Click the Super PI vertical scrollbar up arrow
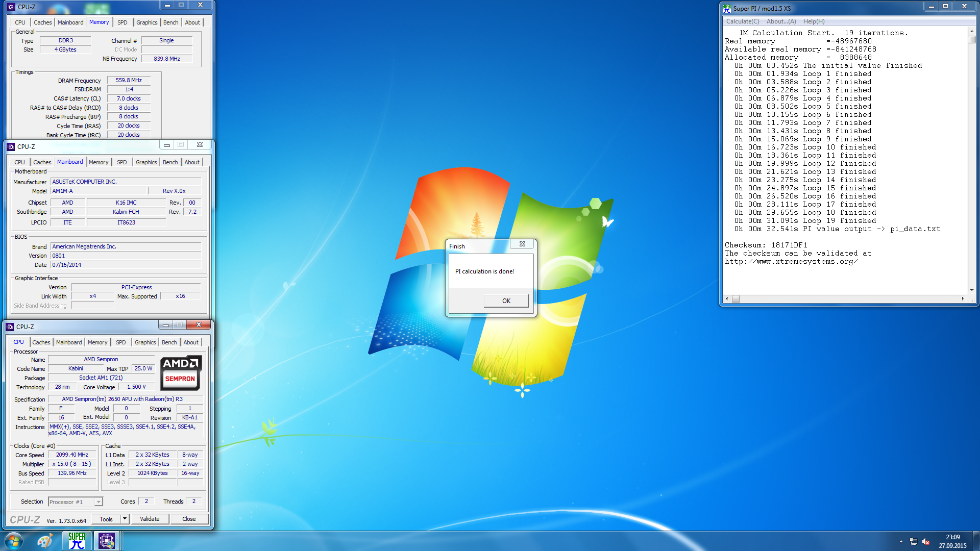Viewport: 980px width, 551px height. click(x=971, y=31)
